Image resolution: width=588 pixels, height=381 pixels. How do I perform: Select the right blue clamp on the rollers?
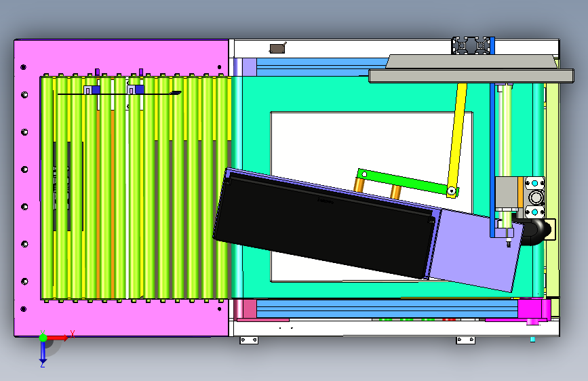[x=140, y=89]
